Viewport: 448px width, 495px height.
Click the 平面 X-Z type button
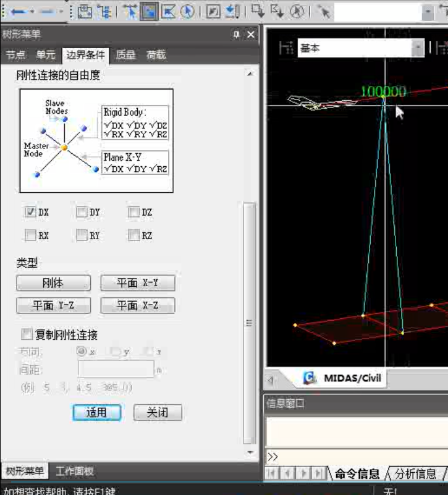point(138,305)
